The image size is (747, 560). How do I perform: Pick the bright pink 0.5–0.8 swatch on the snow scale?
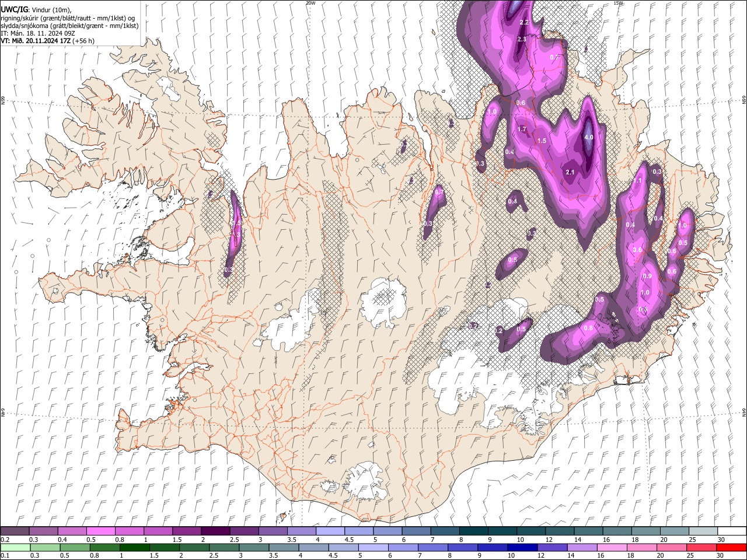[101, 531]
